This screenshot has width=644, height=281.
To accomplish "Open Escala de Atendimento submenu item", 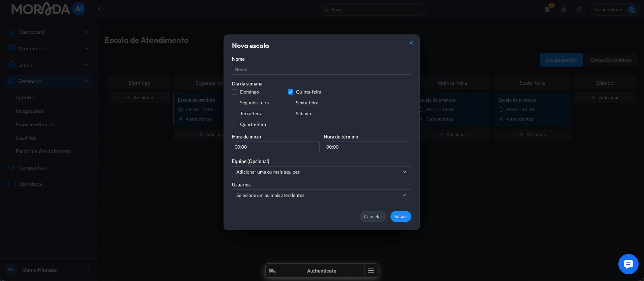I will click(x=43, y=151).
